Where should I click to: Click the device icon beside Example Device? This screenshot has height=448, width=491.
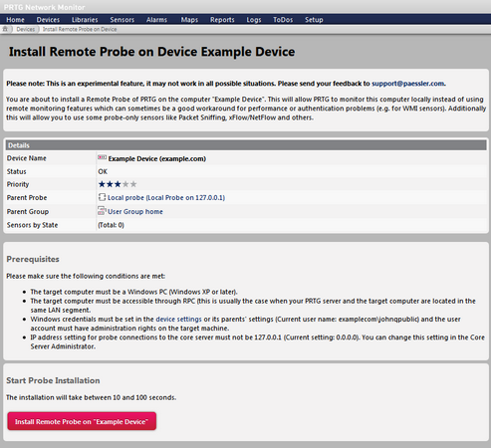pos(102,157)
